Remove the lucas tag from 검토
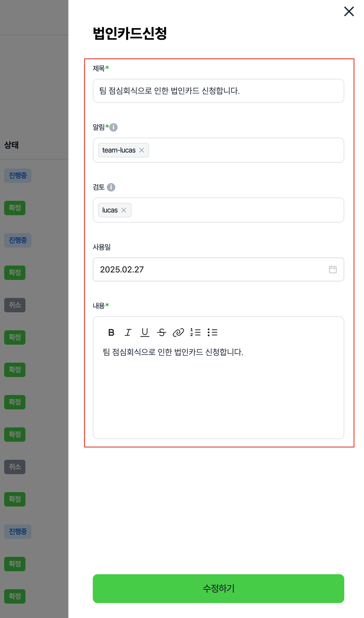The height and width of the screenshot is (618, 364). click(x=124, y=210)
